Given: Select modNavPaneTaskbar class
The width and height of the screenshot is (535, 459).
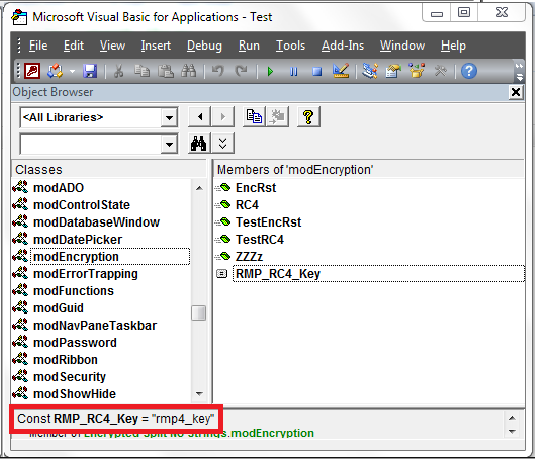Looking at the screenshot, I should 95,326.
